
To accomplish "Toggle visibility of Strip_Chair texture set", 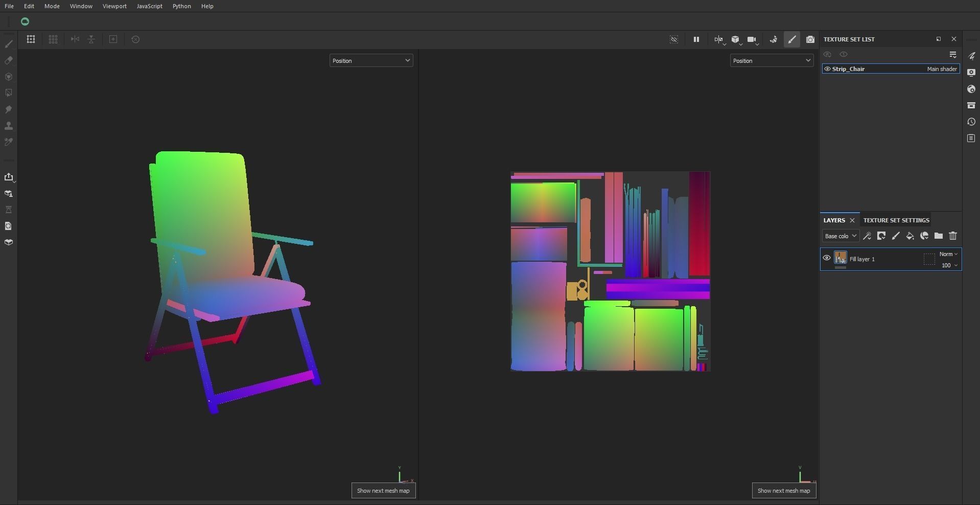I will coord(827,69).
